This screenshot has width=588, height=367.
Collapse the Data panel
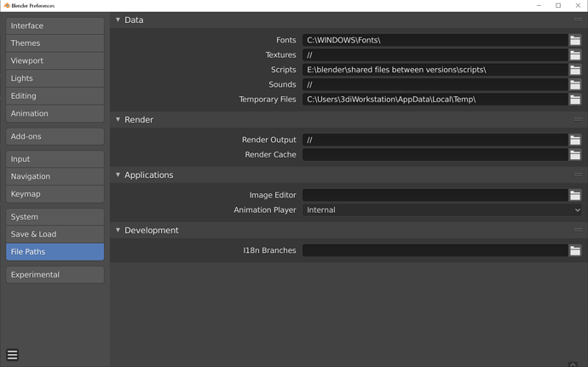[x=118, y=20]
